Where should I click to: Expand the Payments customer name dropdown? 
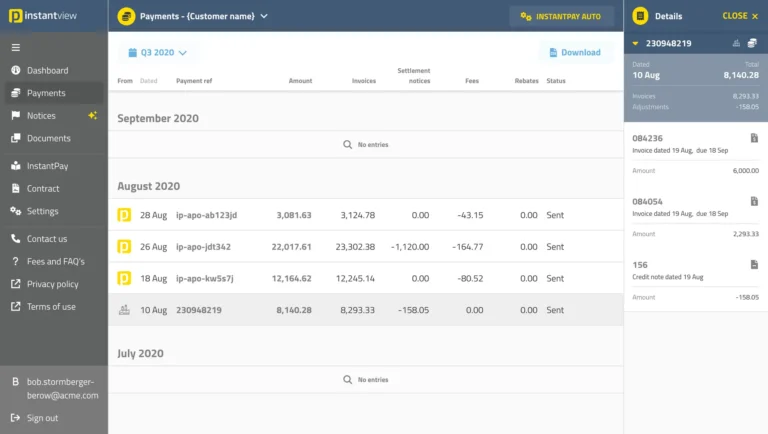pyautogui.click(x=264, y=16)
